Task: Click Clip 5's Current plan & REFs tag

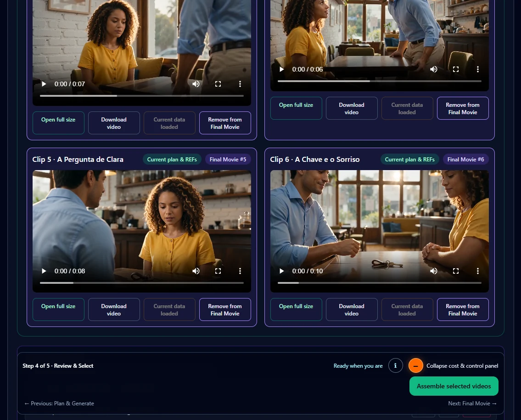Action: [x=172, y=160]
